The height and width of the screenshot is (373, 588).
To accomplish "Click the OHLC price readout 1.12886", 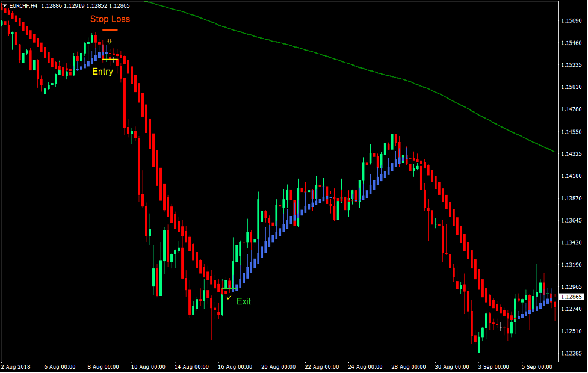I will (x=52, y=5).
